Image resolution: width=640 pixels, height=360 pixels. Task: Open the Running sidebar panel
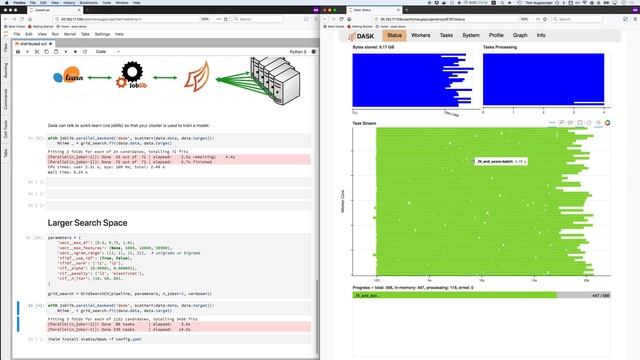tap(6, 70)
